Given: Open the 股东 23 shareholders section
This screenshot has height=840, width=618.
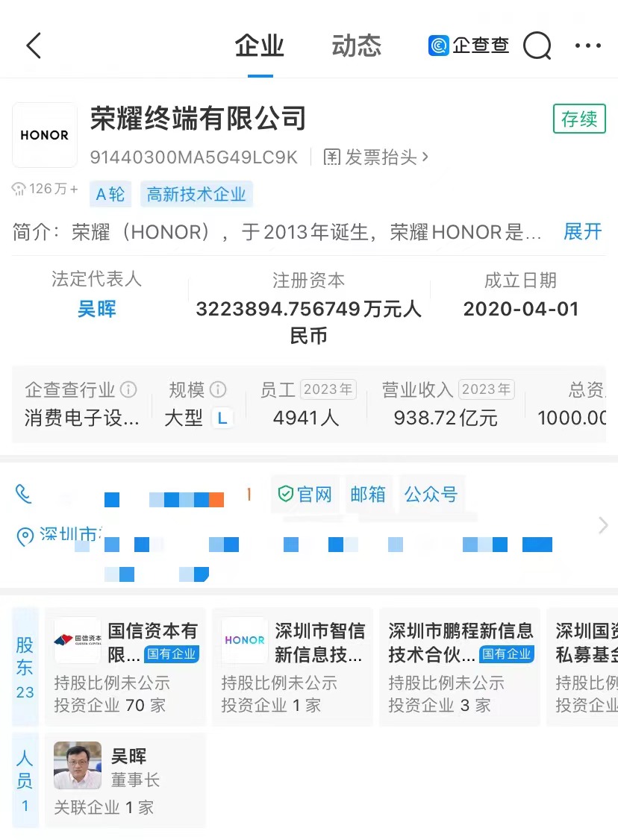Looking at the screenshot, I should point(25,667).
